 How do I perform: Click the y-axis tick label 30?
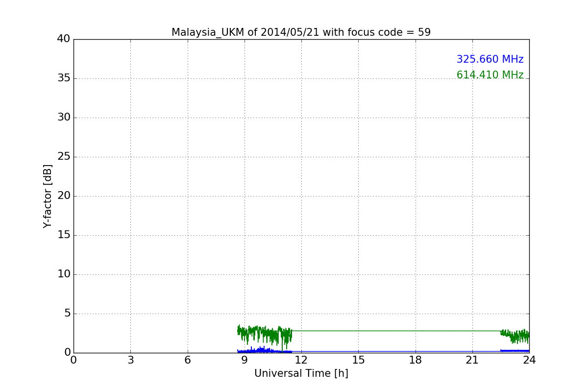click(x=64, y=118)
